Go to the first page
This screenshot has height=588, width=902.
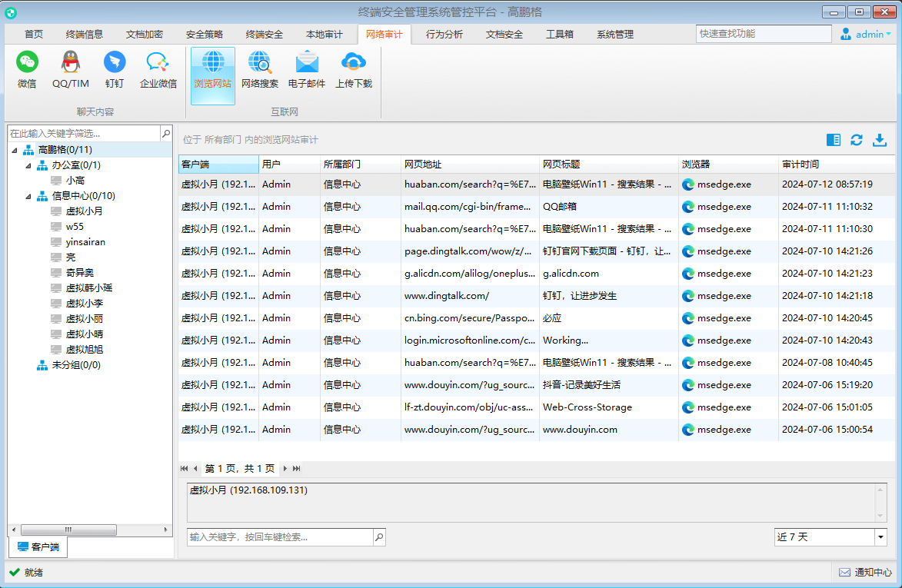[184, 468]
